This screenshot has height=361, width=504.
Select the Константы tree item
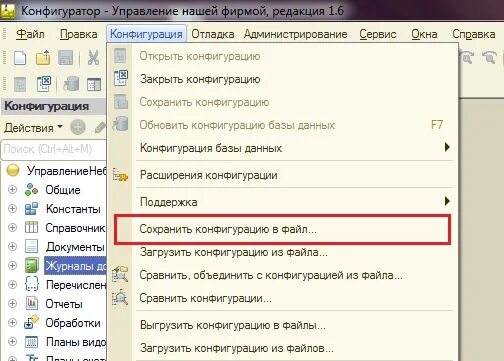point(73,209)
